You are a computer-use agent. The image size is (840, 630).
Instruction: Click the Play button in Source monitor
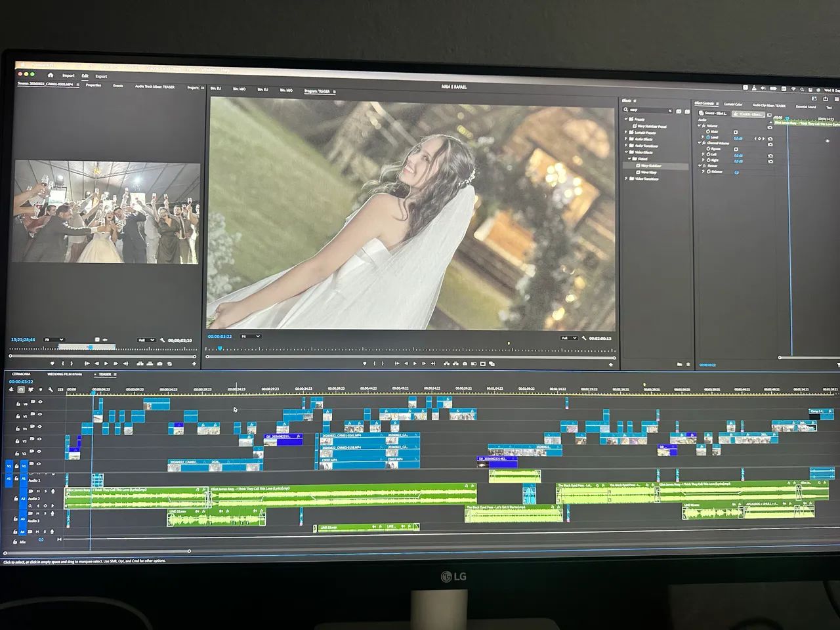106,364
